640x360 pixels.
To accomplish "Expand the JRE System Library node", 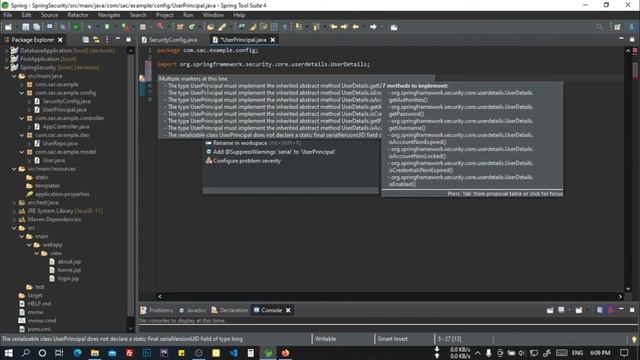I will pyautogui.click(x=14, y=211).
